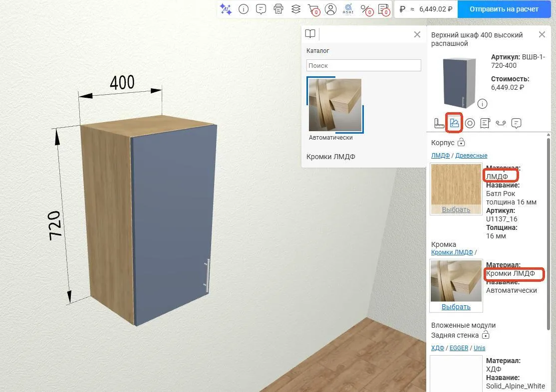Image resolution: width=556 pixels, height=392 pixels.
Task: Click the white ХДФ material swatch
Action: pyautogui.click(x=456, y=374)
